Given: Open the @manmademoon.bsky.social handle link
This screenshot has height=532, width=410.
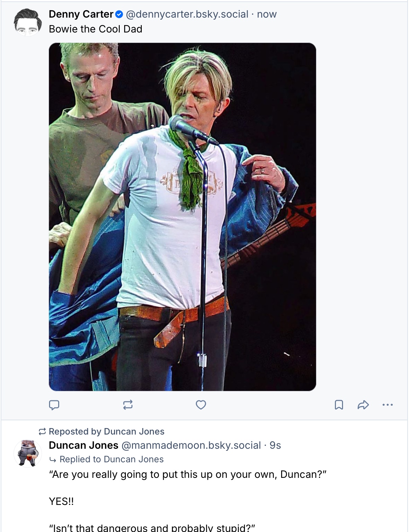Looking at the screenshot, I should point(191,445).
